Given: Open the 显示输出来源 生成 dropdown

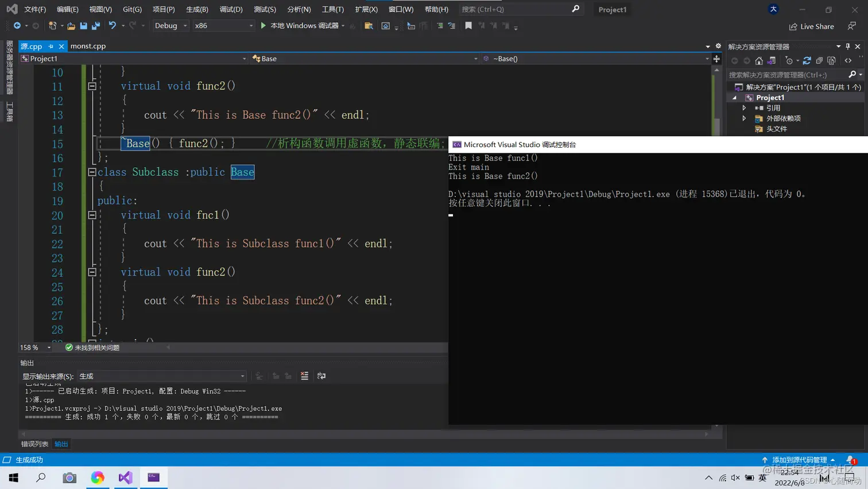Looking at the screenshot, I should (162, 376).
